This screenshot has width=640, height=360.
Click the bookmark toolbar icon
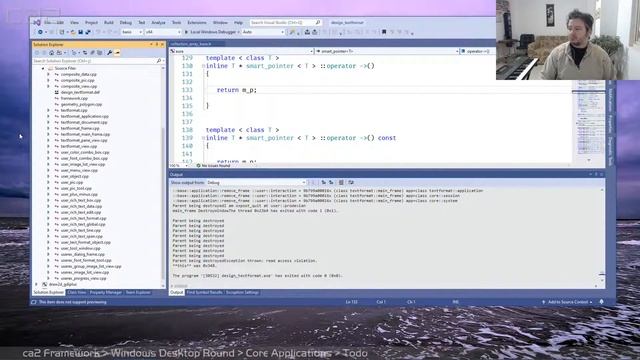coord(384,32)
